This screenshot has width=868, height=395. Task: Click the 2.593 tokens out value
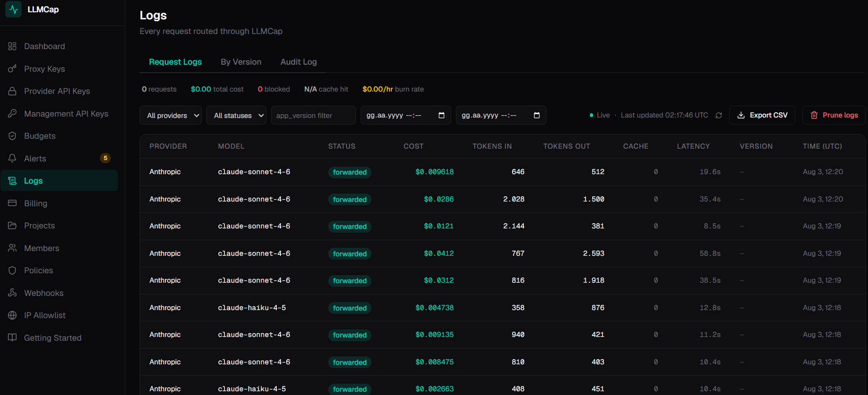click(594, 253)
